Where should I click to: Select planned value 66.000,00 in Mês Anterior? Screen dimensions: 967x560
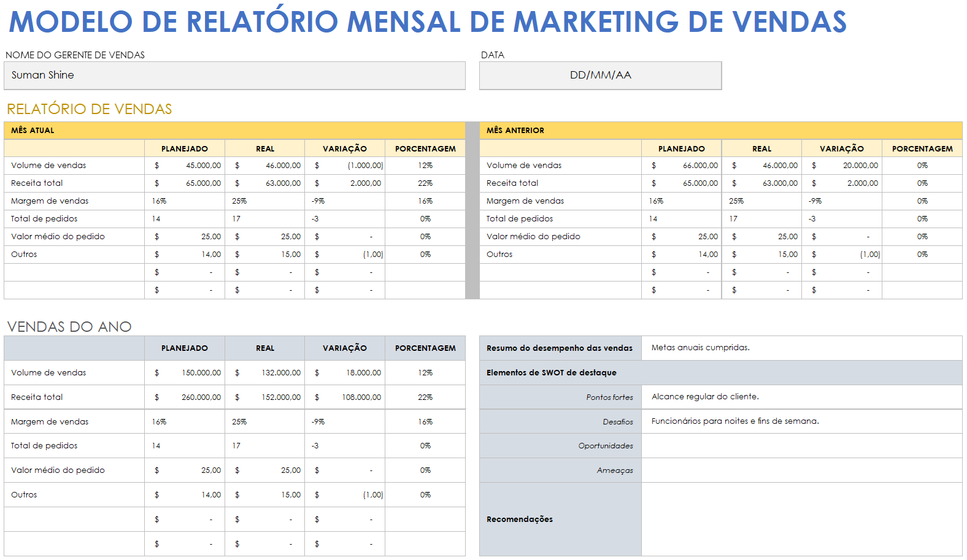pos(682,166)
